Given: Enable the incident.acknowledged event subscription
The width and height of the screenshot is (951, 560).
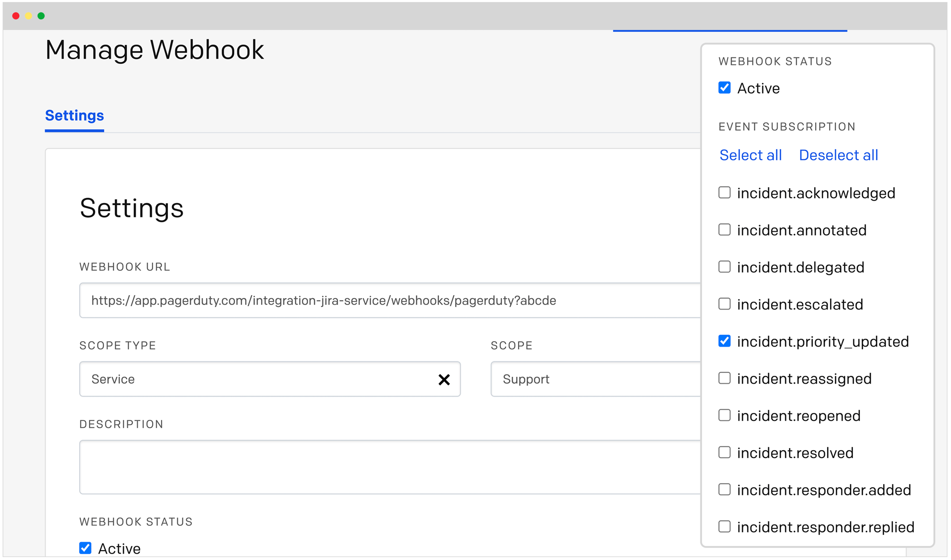Looking at the screenshot, I should tap(724, 193).
